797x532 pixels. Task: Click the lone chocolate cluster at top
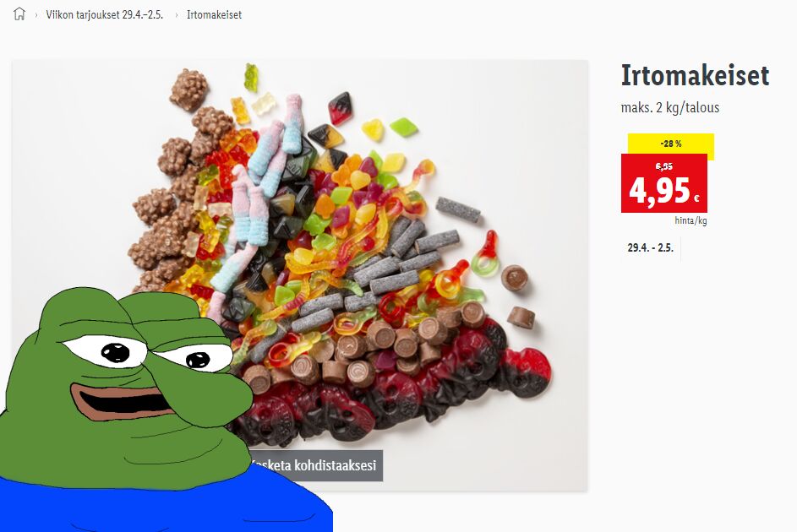tap(188, 90)
